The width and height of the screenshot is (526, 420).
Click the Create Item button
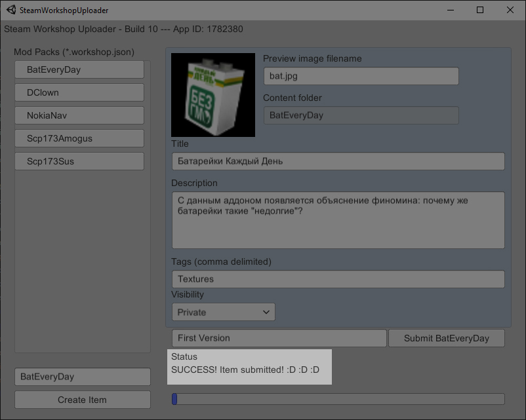coord(83,400)
